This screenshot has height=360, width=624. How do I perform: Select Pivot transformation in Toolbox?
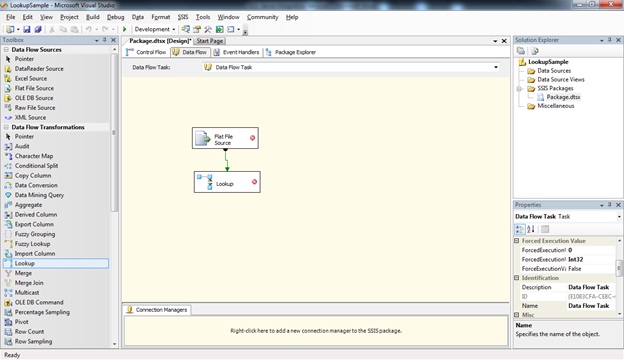(21, 322)
